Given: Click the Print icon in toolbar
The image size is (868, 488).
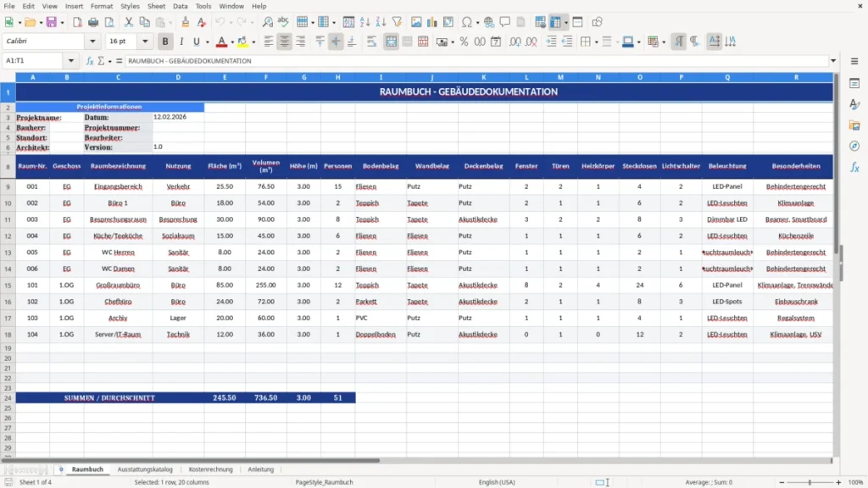Looking at the screenshot, I should 93,22.
